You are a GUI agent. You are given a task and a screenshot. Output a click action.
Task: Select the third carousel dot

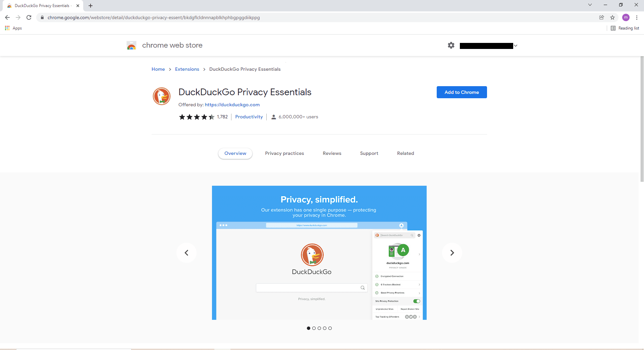(x=319, y=328)
